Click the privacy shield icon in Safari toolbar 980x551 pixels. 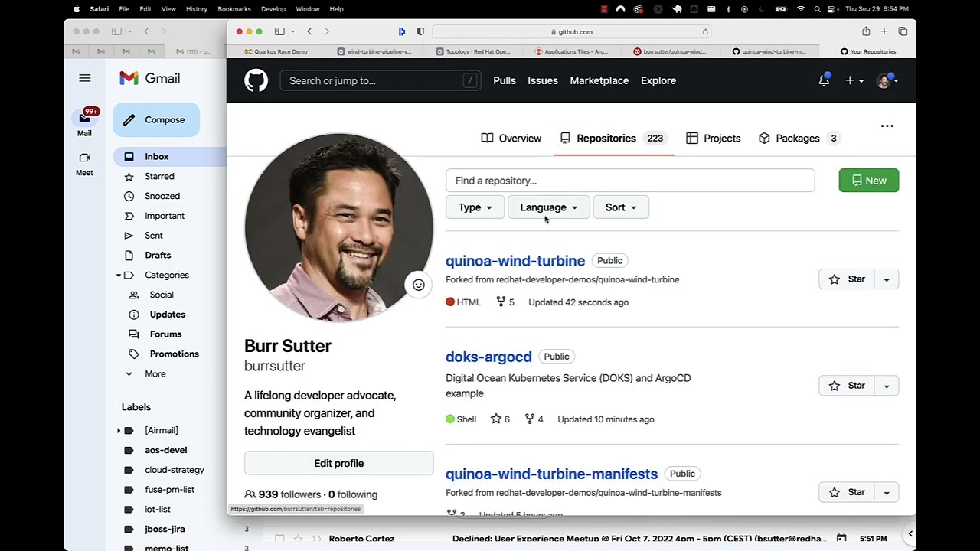click(420, 31)
